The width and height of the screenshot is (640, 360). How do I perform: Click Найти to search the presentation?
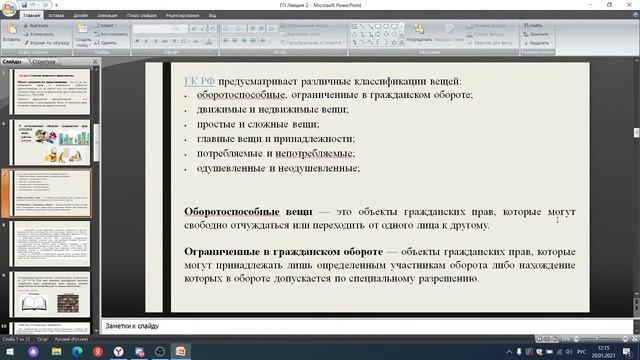tap(533, 26)
